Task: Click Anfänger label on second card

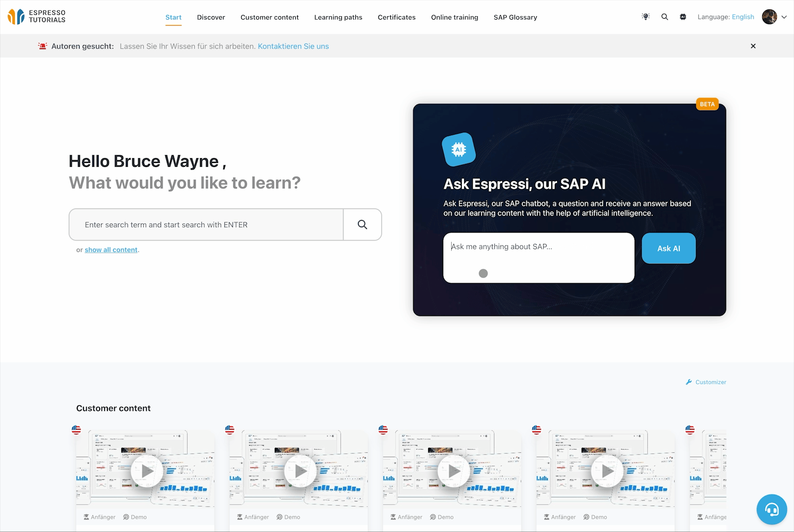Action: [x=253, y=517]
